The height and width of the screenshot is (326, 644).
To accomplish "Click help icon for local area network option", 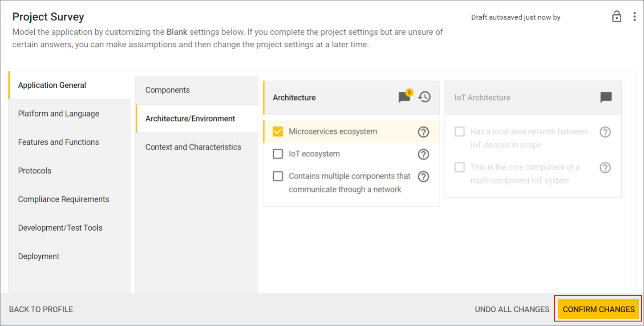I will click(605, 132).
